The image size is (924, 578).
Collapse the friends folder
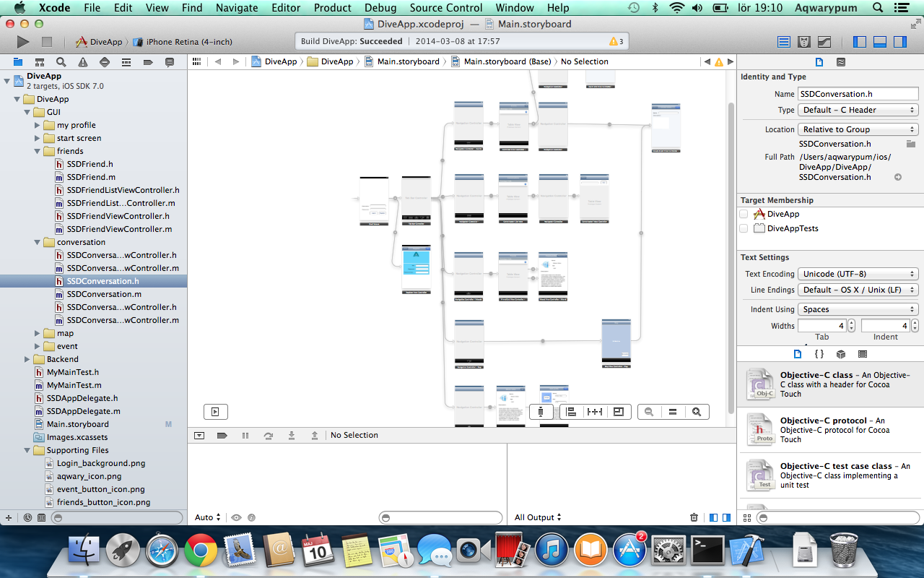(38, 151)
